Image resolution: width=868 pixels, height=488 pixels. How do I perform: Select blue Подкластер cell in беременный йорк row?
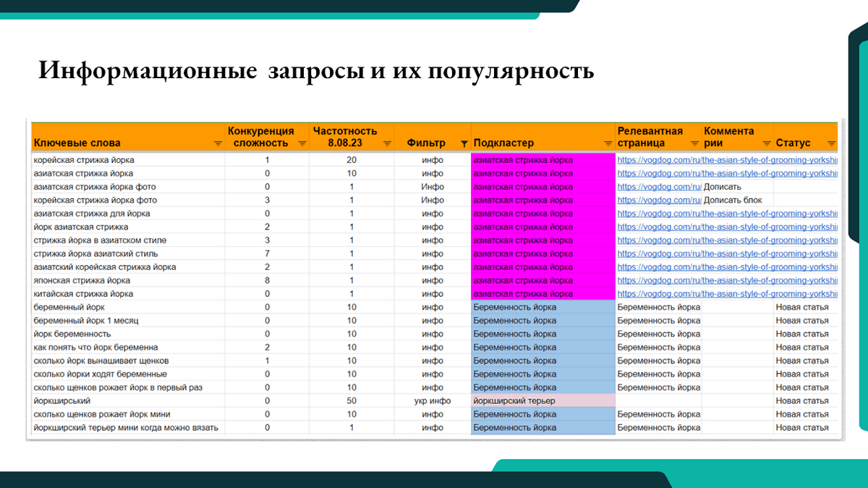[543, 307]
